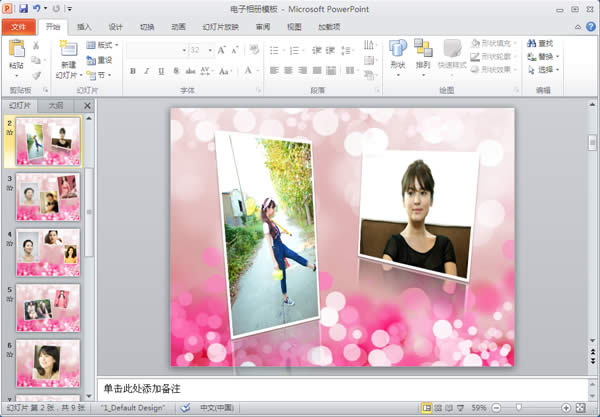
Task: Expand the Layout (版式) dropdown
Action: pyautogui.click(x=103, y=45)
